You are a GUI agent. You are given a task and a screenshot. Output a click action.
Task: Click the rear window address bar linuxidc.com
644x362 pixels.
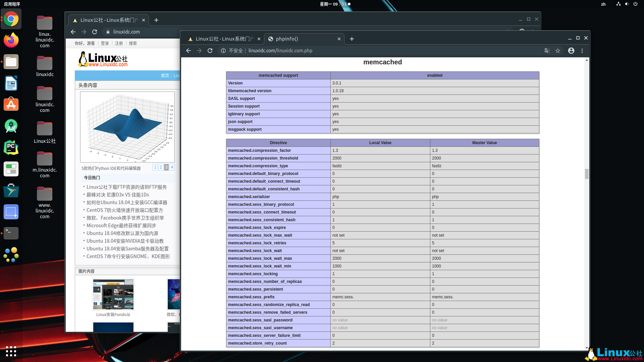tap(126, 32)
